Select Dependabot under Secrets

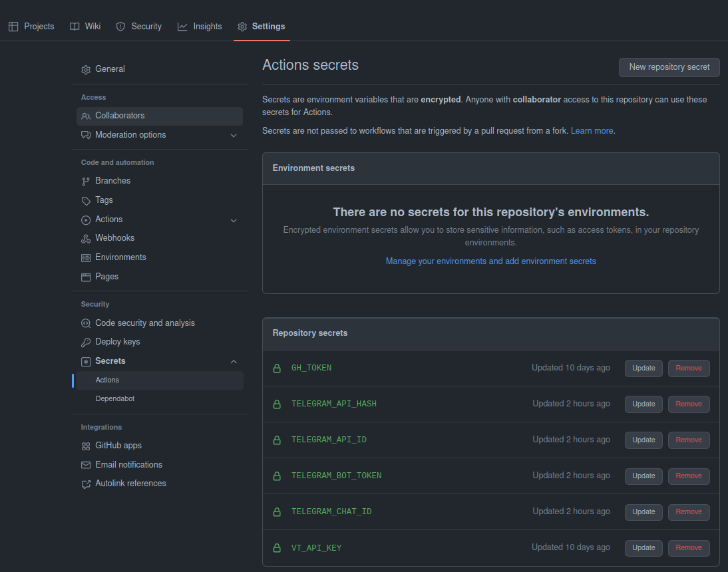point(115,399)
